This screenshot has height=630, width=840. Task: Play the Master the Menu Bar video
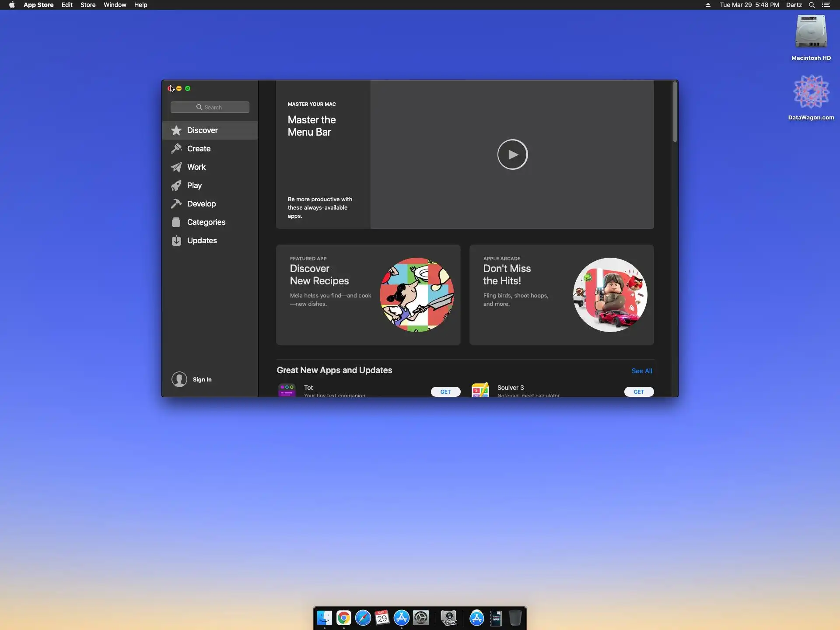tap(512, 154)
